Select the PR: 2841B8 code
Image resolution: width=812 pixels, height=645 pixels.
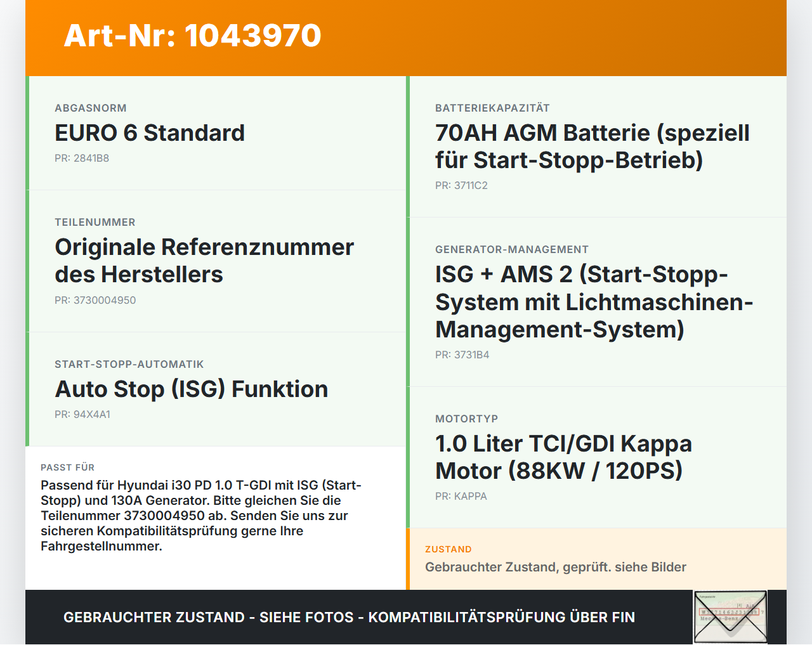pos(82,158)
